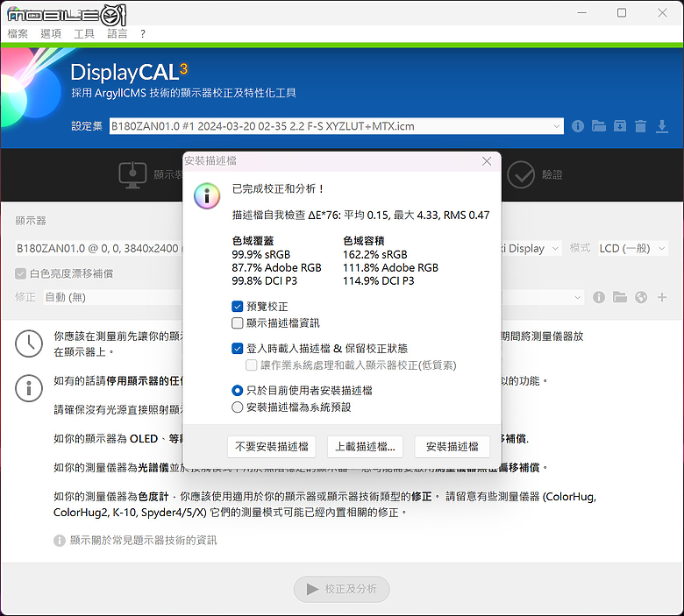This screenshot has height=616, width=684.
Task: Click the 114.9% DCI P3 value
Action: tap(379, 280)
